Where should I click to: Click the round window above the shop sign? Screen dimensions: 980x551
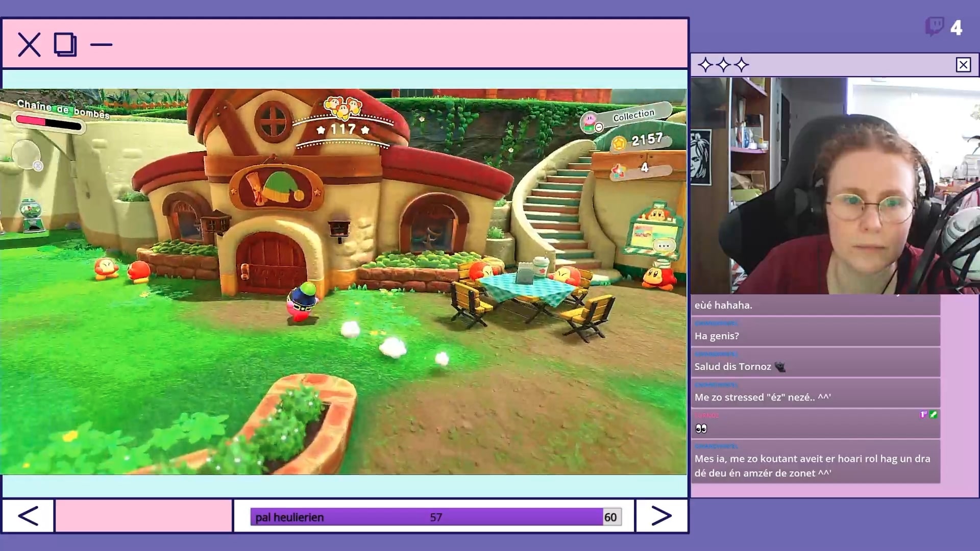coord(273,121)
